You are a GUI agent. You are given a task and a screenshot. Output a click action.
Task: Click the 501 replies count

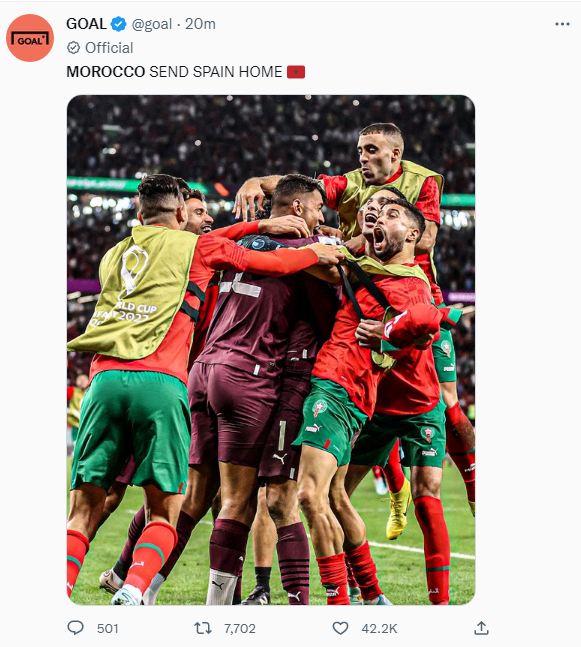point(108,628)
